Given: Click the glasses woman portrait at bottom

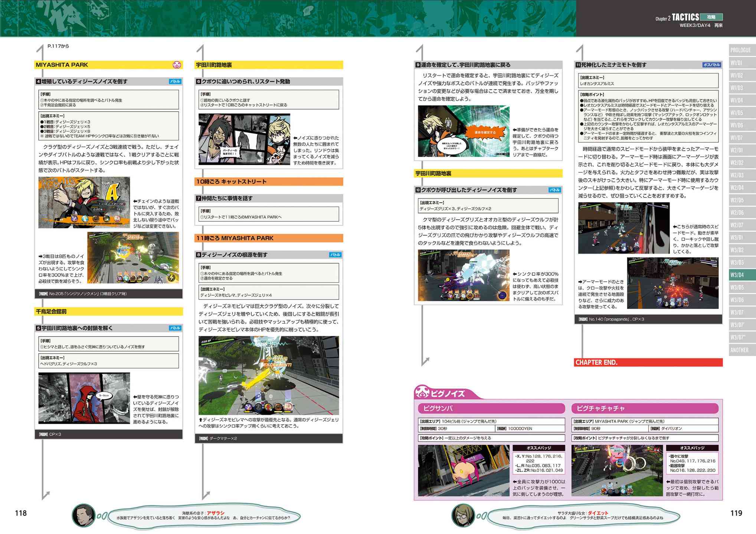Looking at the screenshot, I should click(463, 515).
